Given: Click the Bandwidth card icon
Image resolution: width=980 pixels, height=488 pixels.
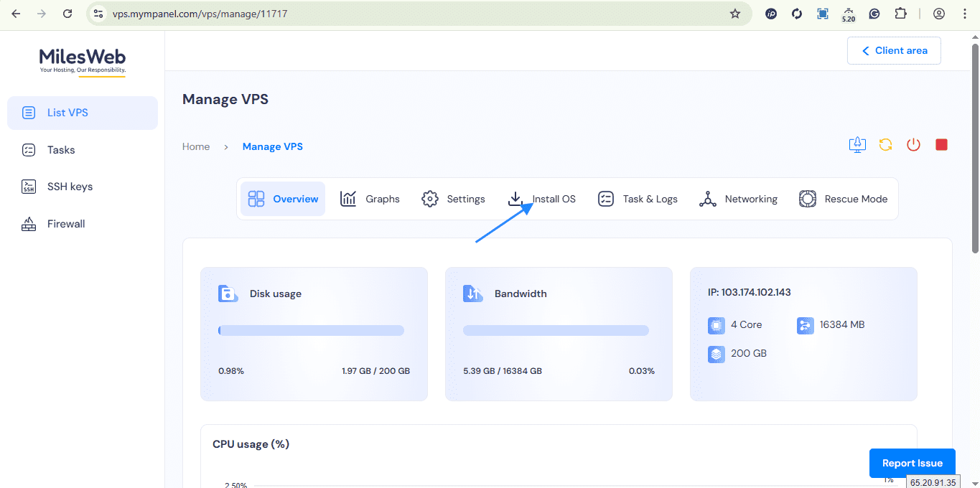Looking at the screenshot, I should pos(473,294).
